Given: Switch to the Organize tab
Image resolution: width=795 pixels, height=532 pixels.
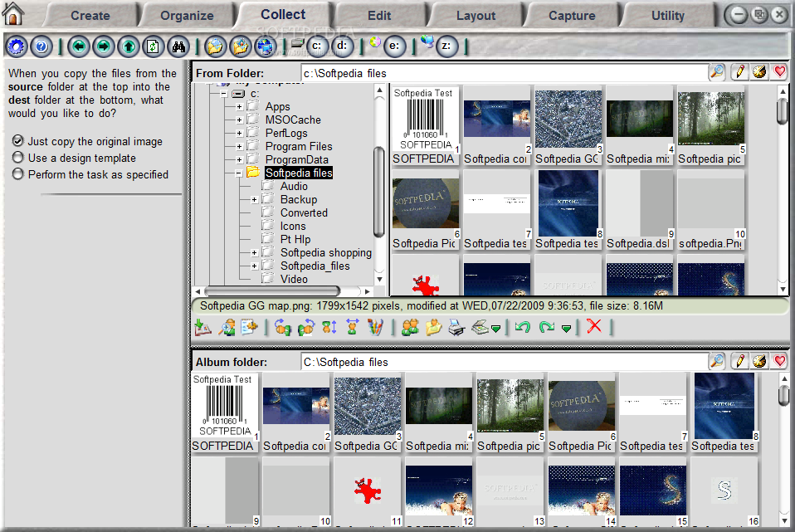Looking at the screenshot, I should pos(187,15).
